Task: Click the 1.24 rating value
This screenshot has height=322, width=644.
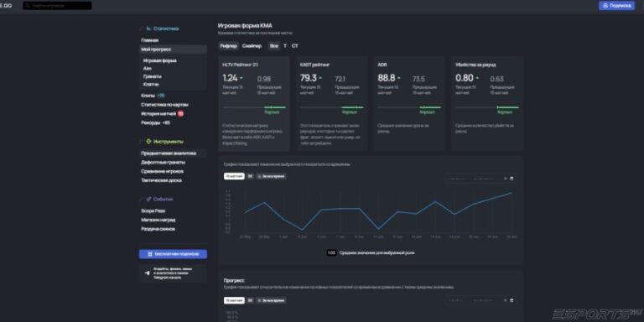Action: tap(230, 78)
